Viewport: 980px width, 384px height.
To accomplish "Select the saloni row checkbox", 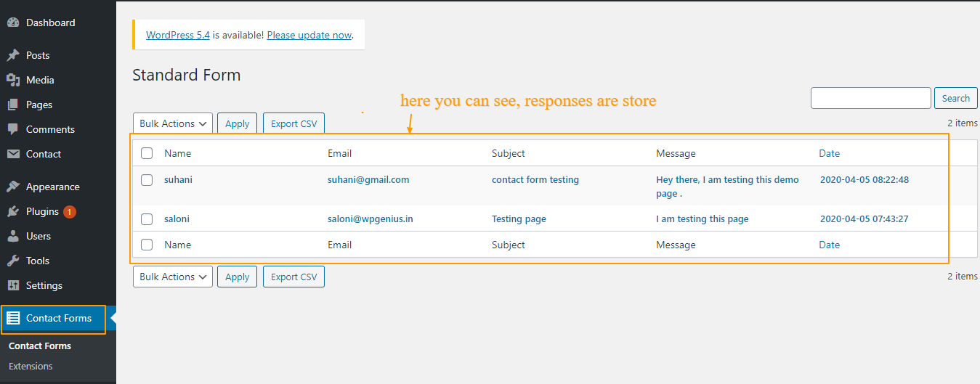I will (x=147, y=218).
